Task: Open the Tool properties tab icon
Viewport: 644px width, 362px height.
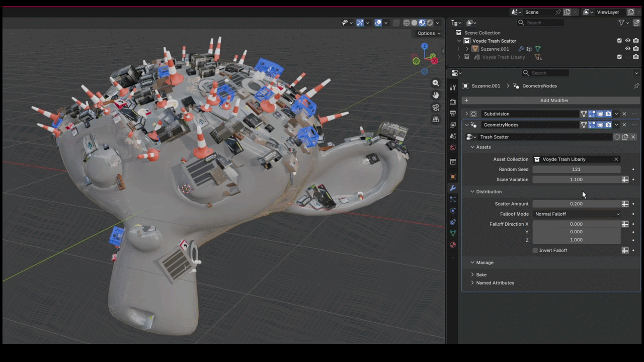Action: point(453,87)
